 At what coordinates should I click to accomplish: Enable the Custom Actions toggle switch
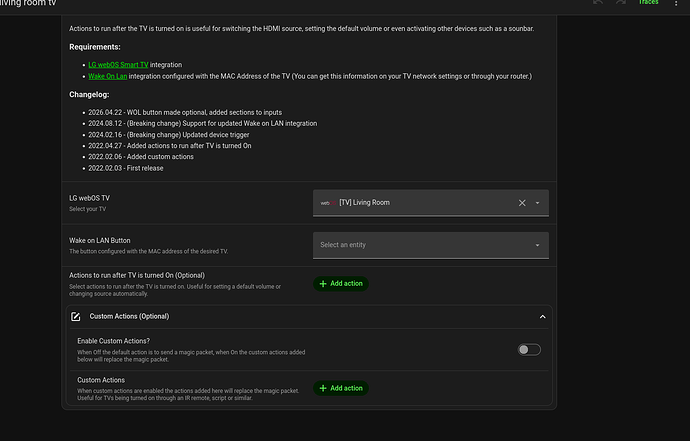[529, 350]
